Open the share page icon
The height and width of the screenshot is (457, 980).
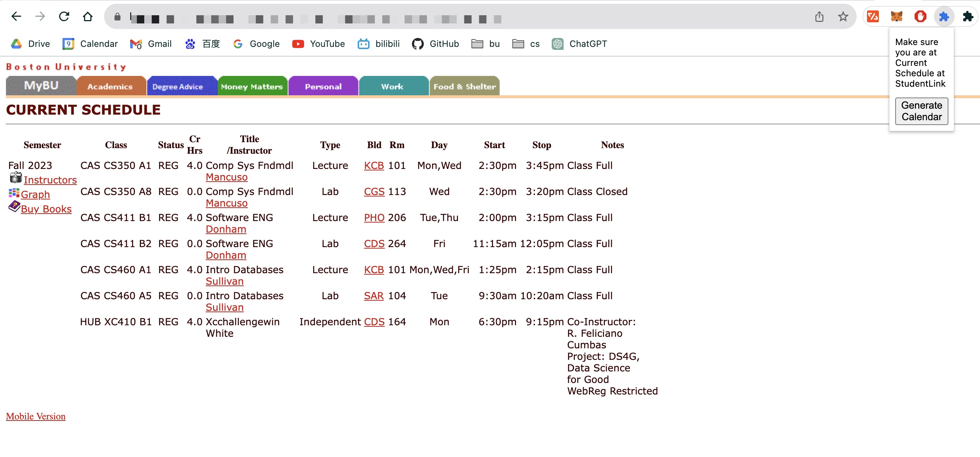819,16
